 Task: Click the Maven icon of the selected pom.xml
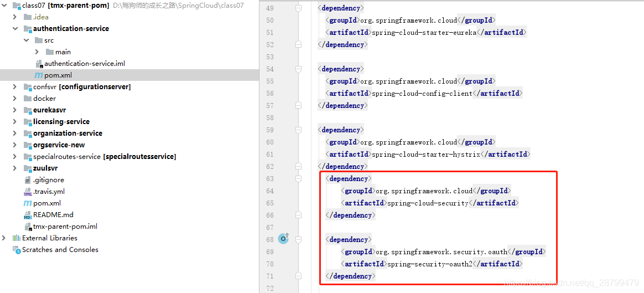pos(39,75)
